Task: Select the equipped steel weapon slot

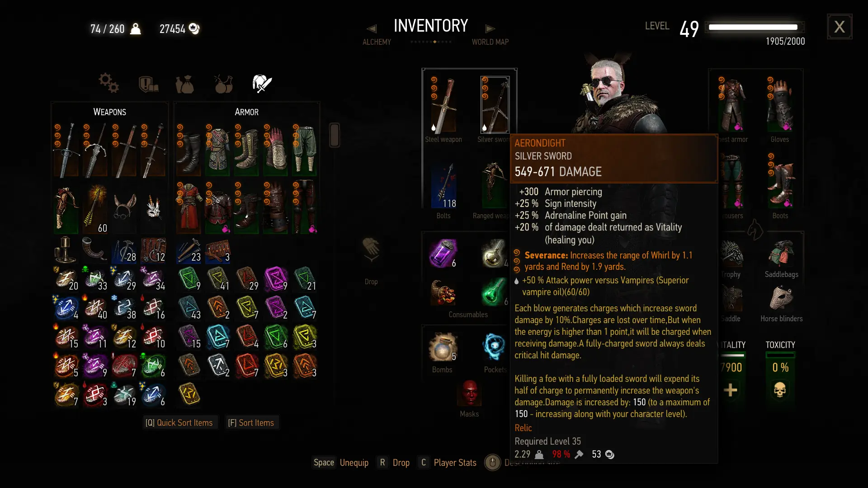Action: [x=443, y=106]
